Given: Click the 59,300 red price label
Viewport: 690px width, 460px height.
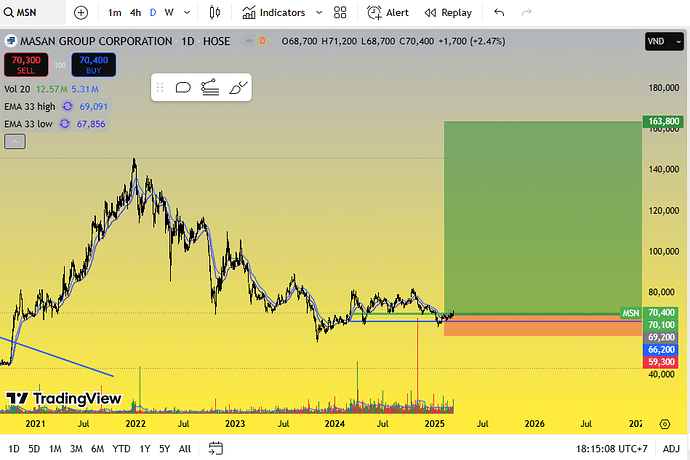Looking at the screenshot, I should [661, 362].
